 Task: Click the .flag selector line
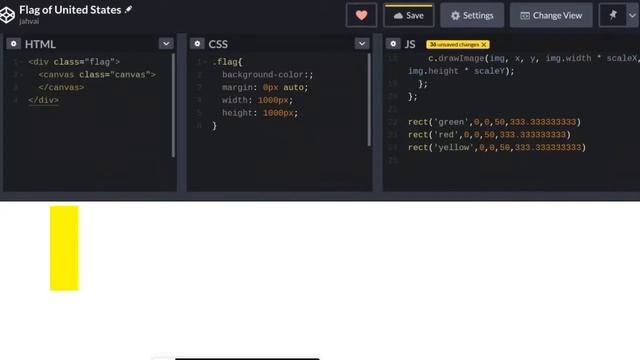tap(227, 62)
